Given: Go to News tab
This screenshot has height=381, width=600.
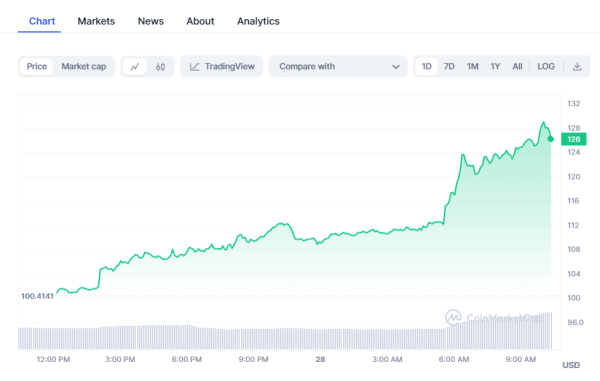Looking at the screenshot, I should click(x=151, y=21).
